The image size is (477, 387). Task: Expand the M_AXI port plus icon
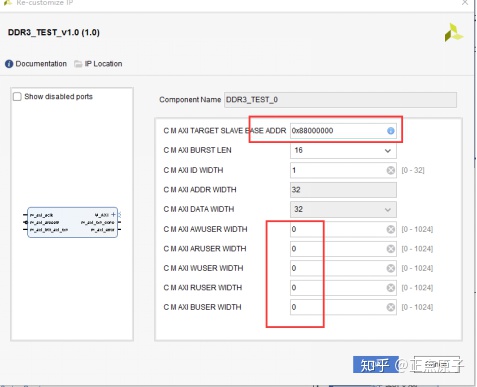coord(113,215)
